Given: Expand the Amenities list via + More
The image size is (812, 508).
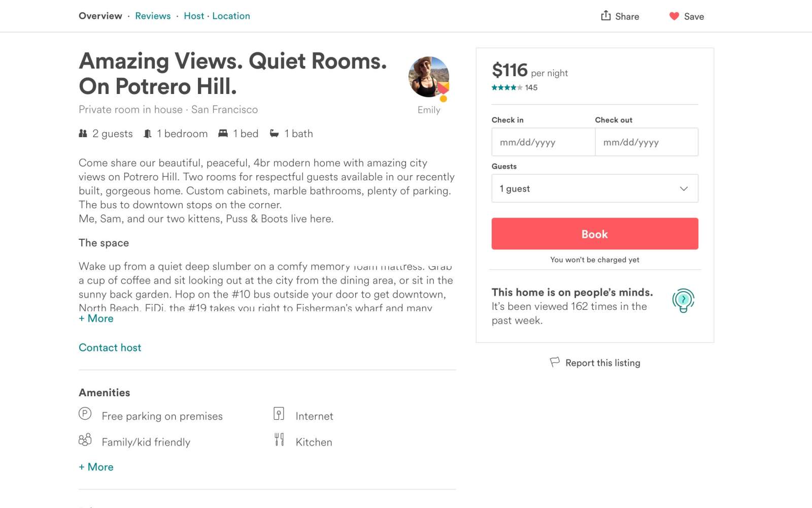Looking at the screenshot, I should (96, 466).
